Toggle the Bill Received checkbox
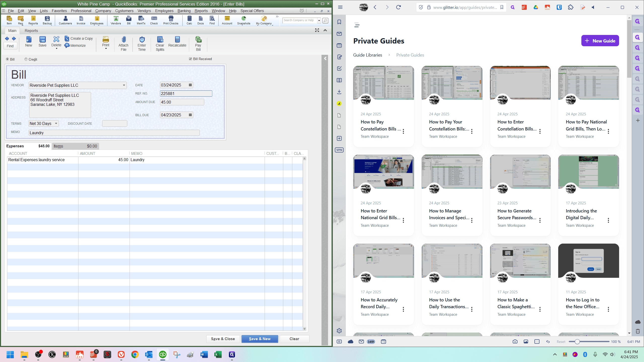This screenshot has width=644, height=362. click(190, 59)
